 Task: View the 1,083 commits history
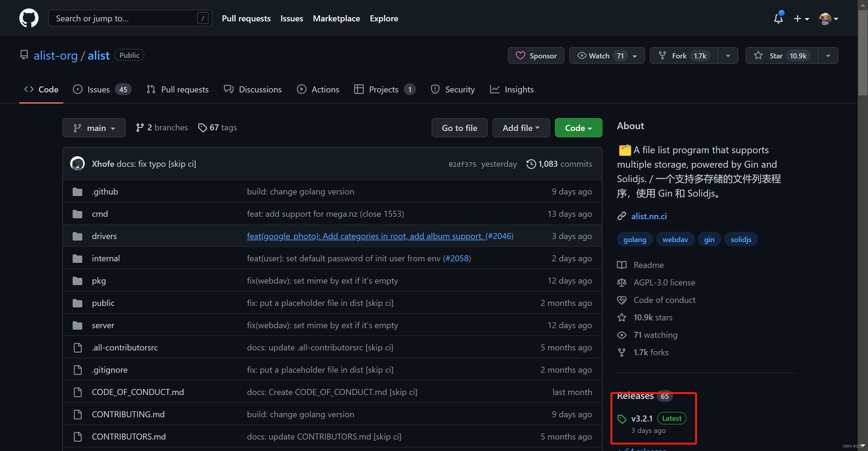click(559, 164)
